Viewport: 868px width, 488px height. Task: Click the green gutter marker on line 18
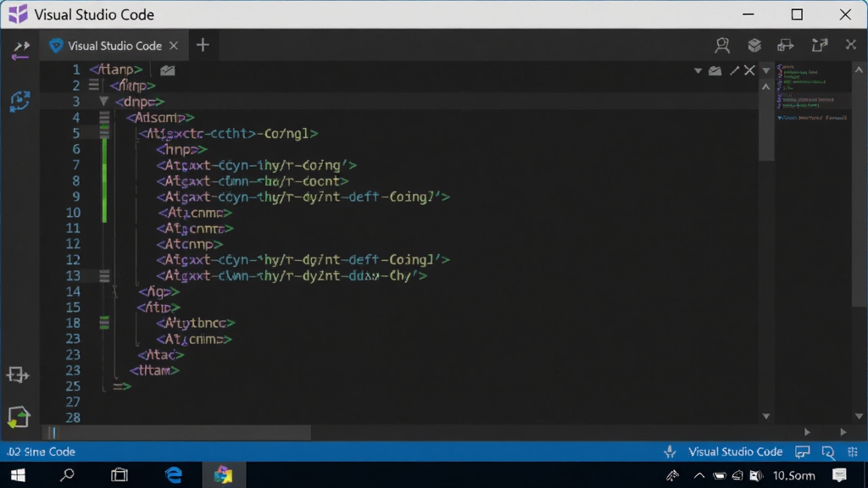[x=104, y=323]
